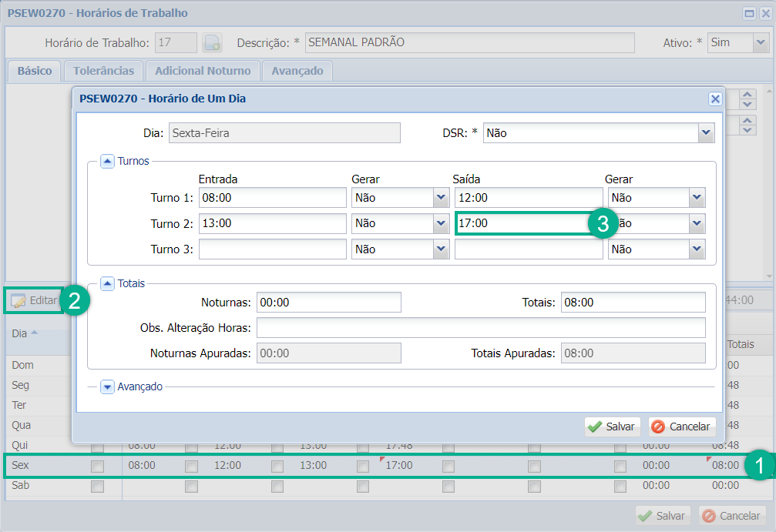Expand the Avançado section arrow
This screenshot has width=776, height=532.
click(x=107, y=386)
